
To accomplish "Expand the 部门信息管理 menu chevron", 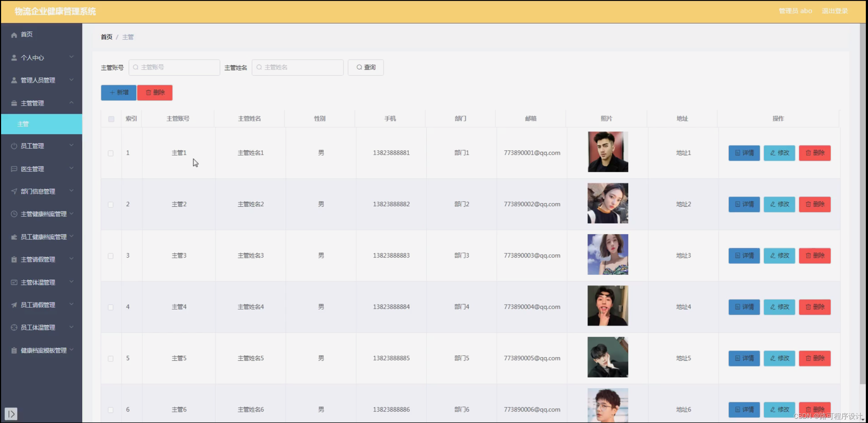I will (x=72, y=191).
